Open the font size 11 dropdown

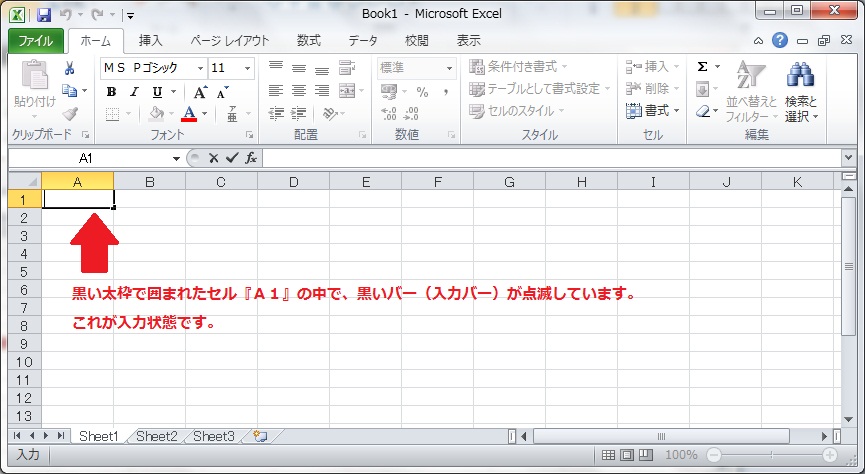point(248,68)
